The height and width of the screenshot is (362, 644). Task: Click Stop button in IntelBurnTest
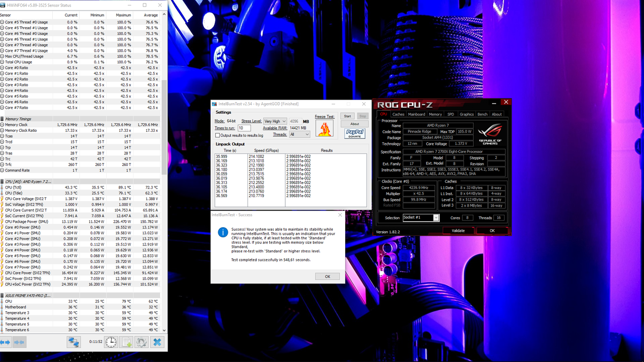(x=362, y=116)
